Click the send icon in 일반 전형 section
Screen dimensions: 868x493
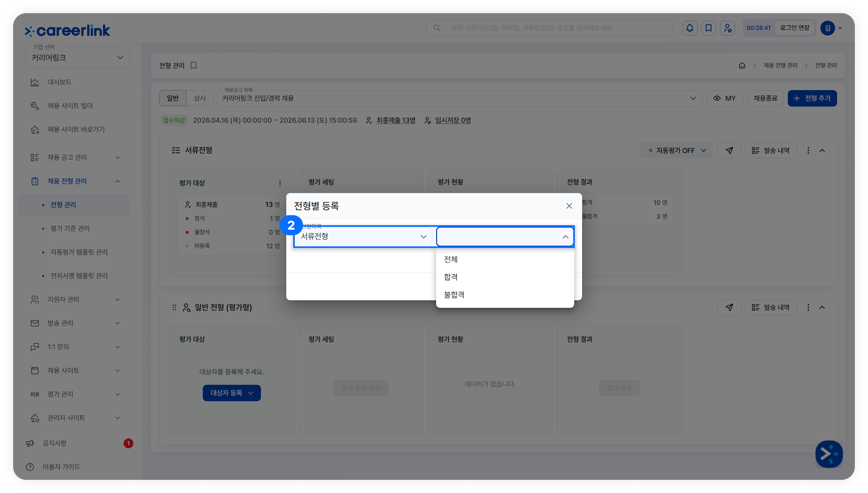click(729, 307)
